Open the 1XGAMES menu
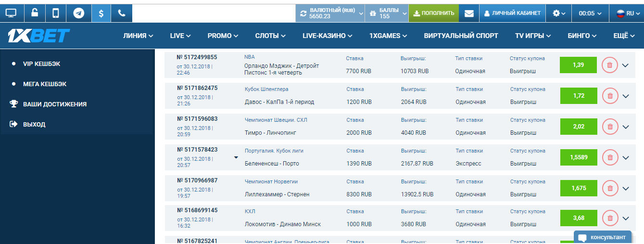Screen dimensions: 644x244 click(x=388, y=36)
